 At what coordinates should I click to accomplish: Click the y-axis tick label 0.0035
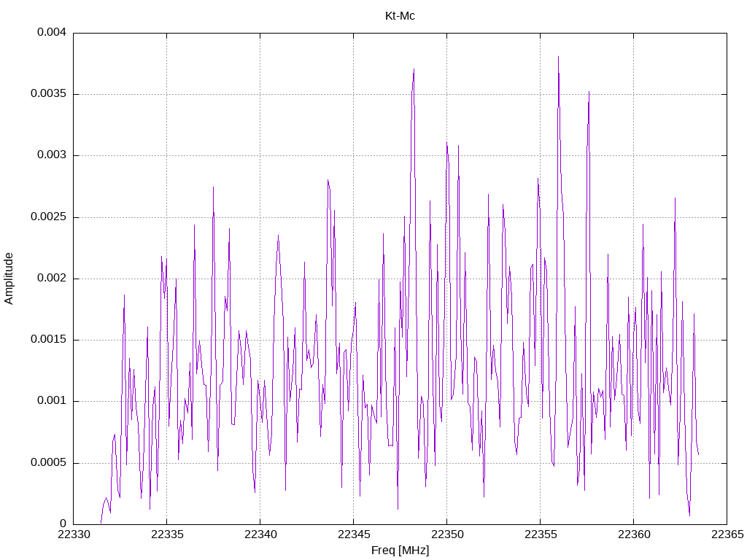pos(49,94)
